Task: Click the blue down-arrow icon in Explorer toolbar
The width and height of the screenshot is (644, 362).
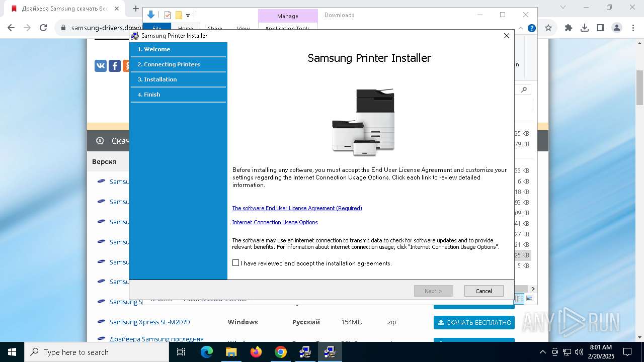Action: point(150,15)
